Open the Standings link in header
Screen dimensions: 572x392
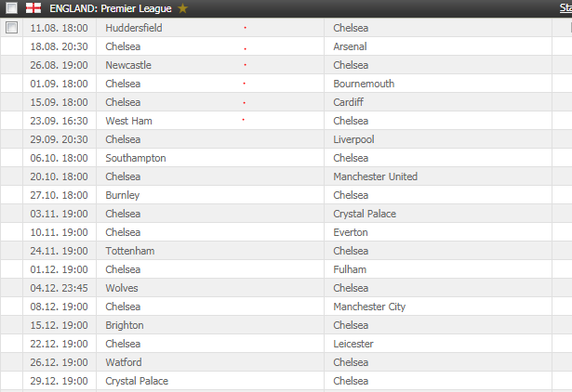tap(565, 8)
